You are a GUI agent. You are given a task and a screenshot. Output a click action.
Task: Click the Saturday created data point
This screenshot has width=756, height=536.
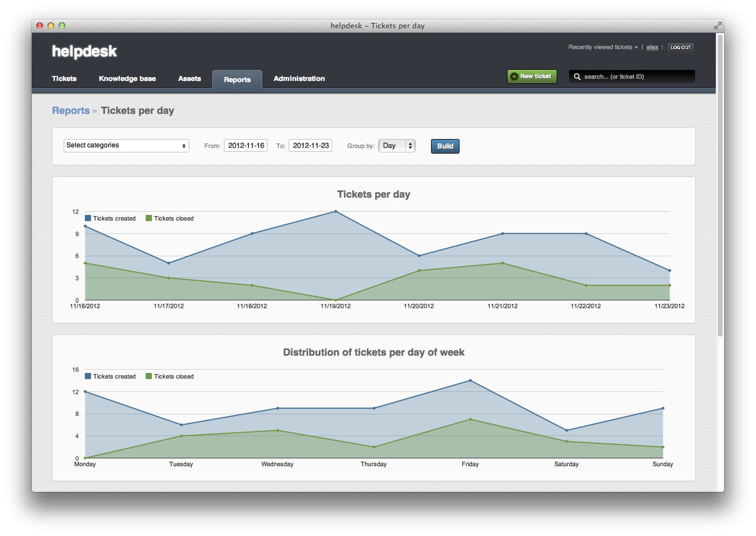[x=567, y=430]
